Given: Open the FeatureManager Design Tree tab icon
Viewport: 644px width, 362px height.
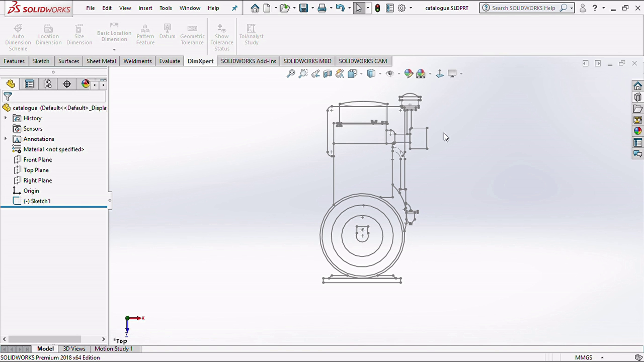Looking at the screenshot, I should [11, 84].
